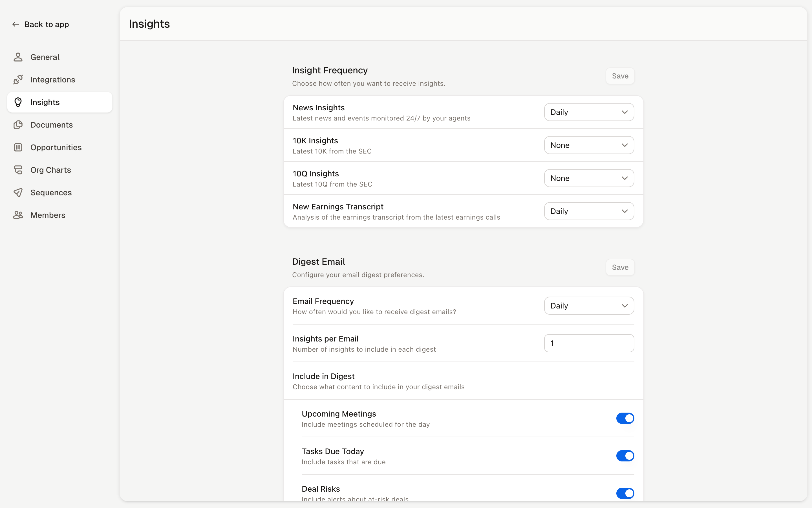The width and height of the screenshot is (812, 508).
Task: Click 'Choose what content to include' description
Action: point(378,387)
